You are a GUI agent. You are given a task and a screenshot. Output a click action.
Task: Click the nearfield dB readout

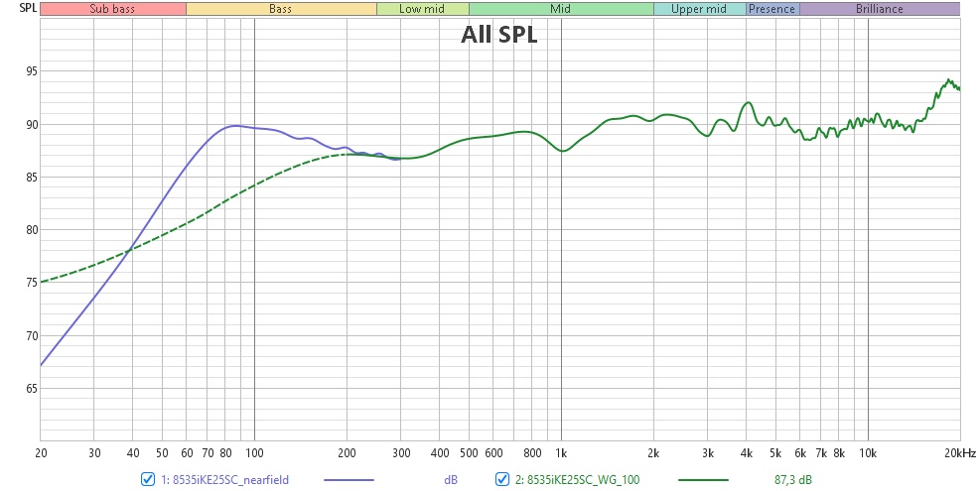pos(451,480)
